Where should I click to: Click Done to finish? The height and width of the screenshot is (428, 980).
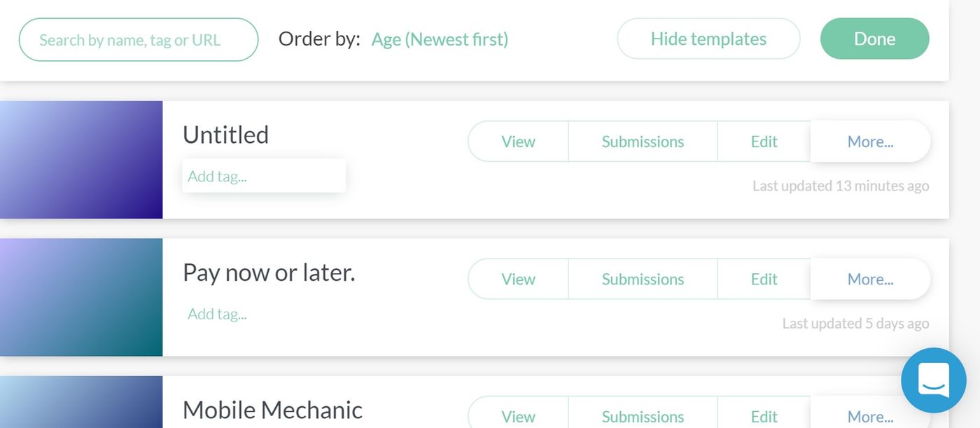click(x=874, y=39)
